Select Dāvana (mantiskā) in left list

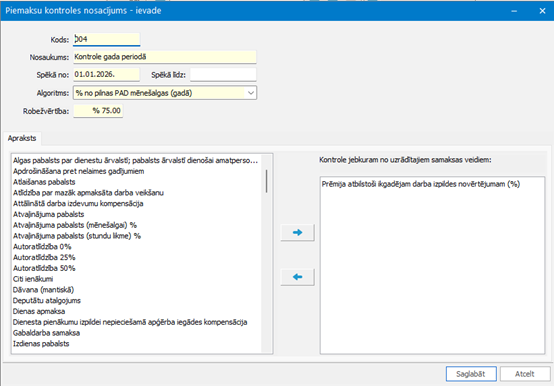tap(43, 290)
